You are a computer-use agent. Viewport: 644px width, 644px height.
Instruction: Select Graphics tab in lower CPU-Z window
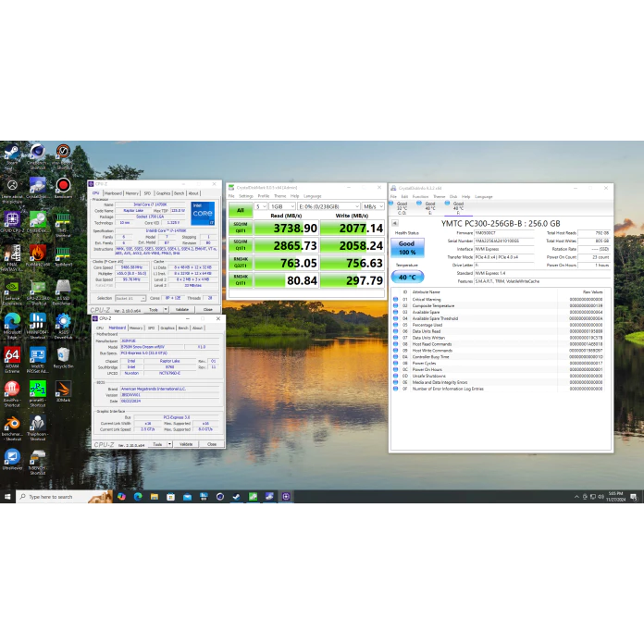(x=167, y=328)
